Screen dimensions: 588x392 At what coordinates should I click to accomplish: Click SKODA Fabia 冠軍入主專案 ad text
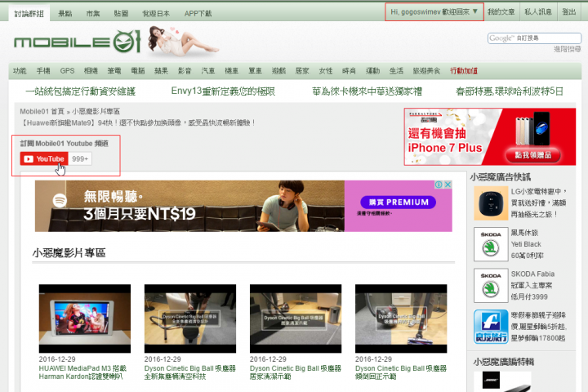pyautogui.click(x=532, y=286)
